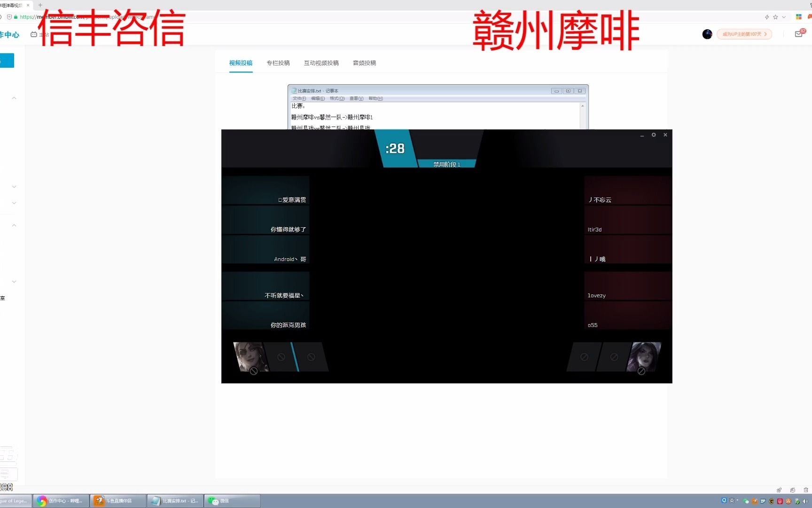Viewport: 812px width, 508px height.
Task: Switch to 视频投稿 tab
Action: click(241, 63)
